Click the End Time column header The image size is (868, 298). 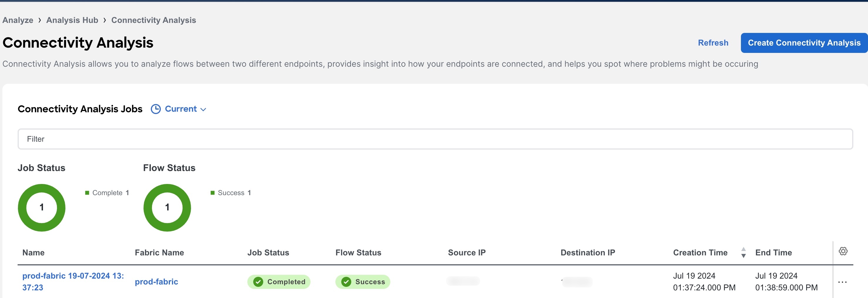pyautogui.click(x=773, y=252)
